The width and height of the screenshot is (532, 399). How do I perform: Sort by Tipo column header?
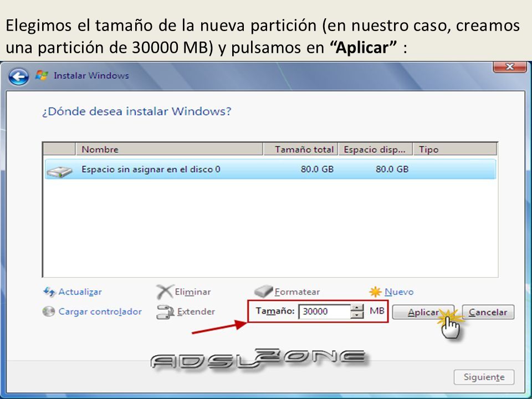click(x=456, y=149)
